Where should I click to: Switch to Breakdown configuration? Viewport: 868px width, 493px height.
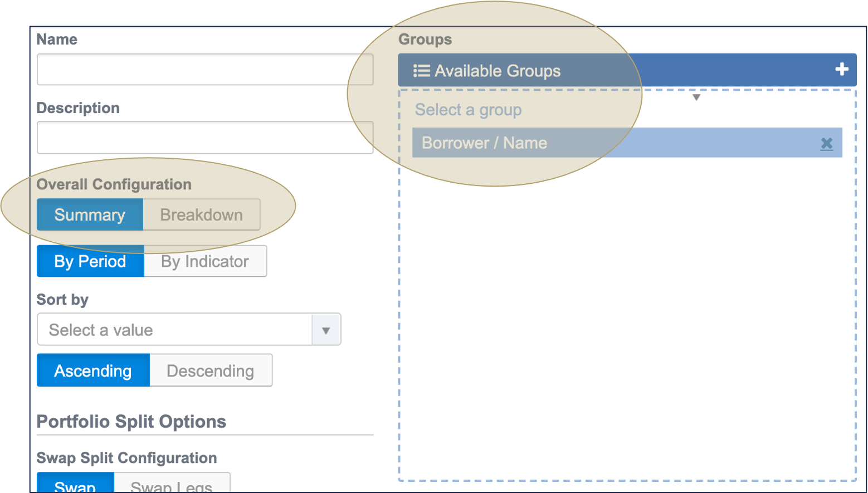pos(201,215)
